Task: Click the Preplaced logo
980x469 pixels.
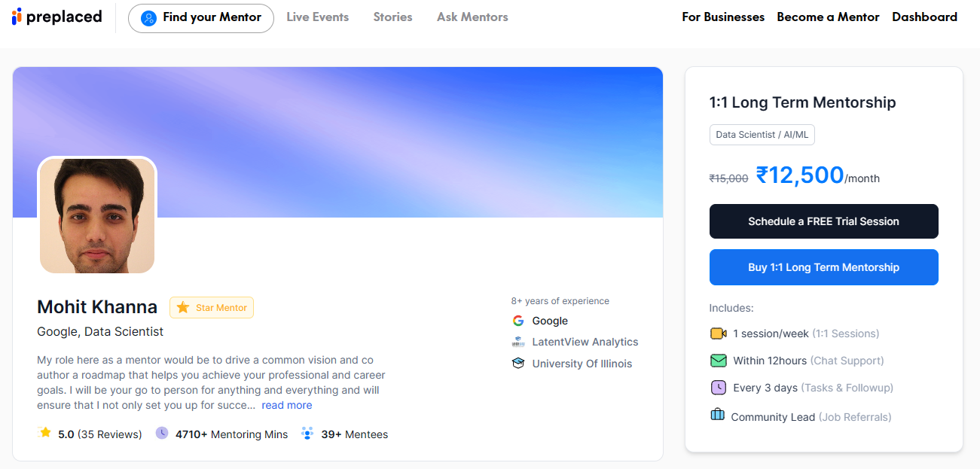Action: pyautogui.click(x=57, y=17)
